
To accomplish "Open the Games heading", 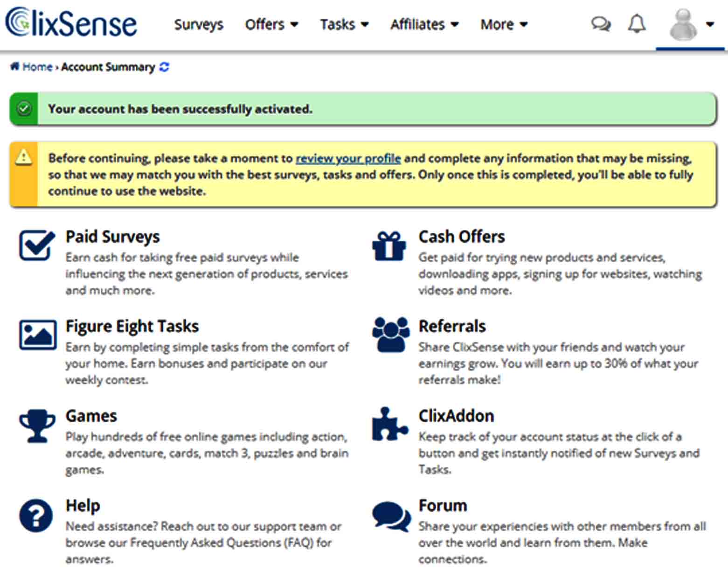I will coord(91,416).
